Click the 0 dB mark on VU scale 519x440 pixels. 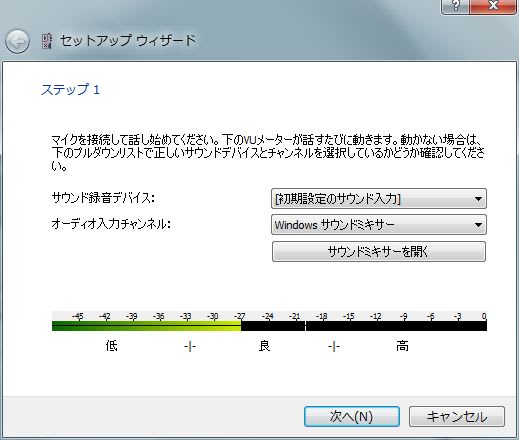pos(484,316)
